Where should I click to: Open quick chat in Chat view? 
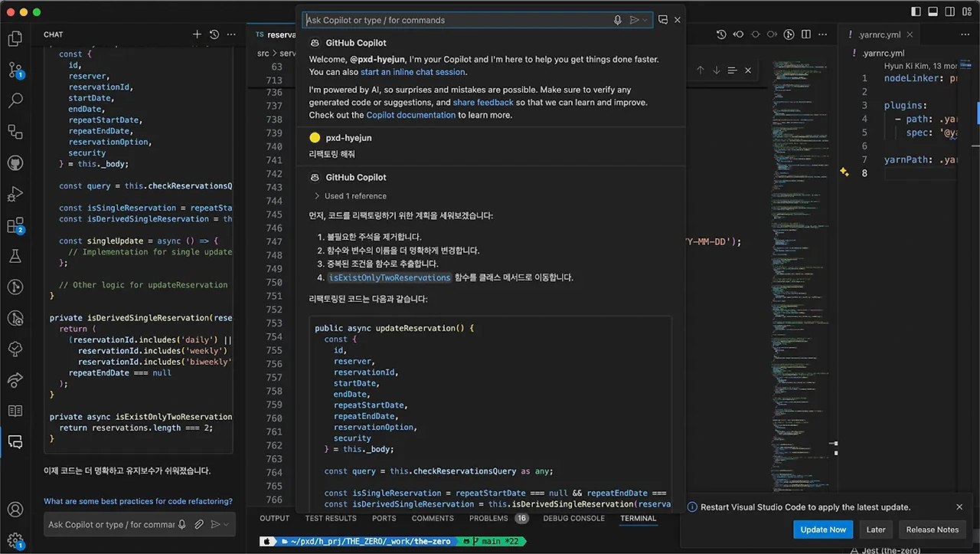[x=663, y=20]
